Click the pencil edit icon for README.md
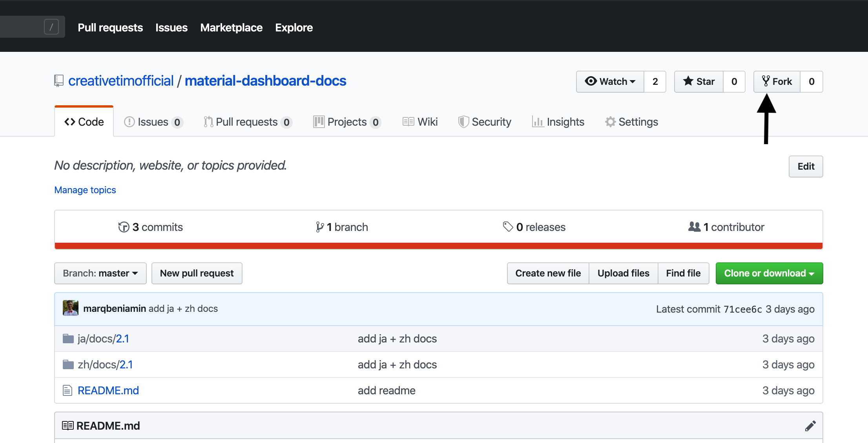Screen dimensions: 868x443 pyautogui.click(x=810, y=426)
